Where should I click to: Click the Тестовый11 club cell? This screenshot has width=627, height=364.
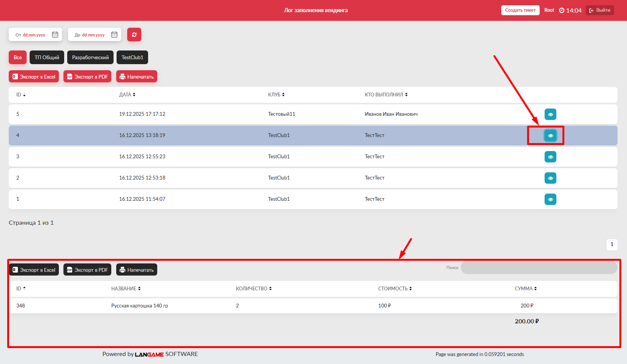281,114
